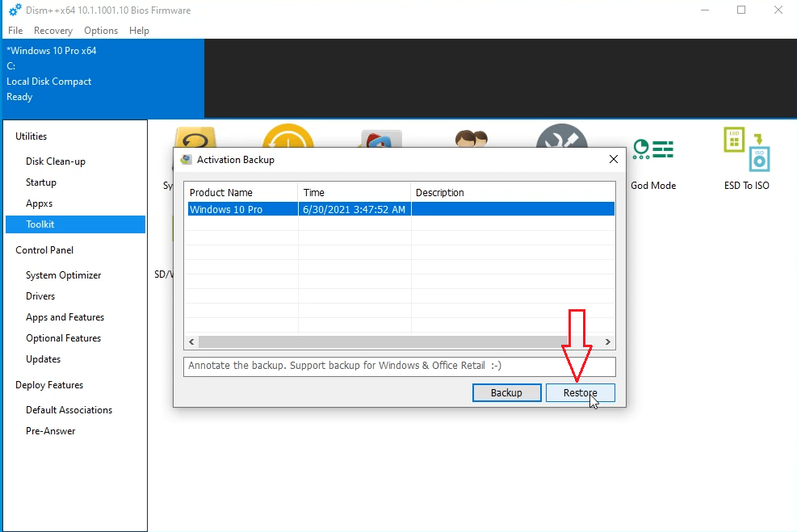Minimize the Dism++ window
This screenshot has height=532, width=797.
click(704, 10)
